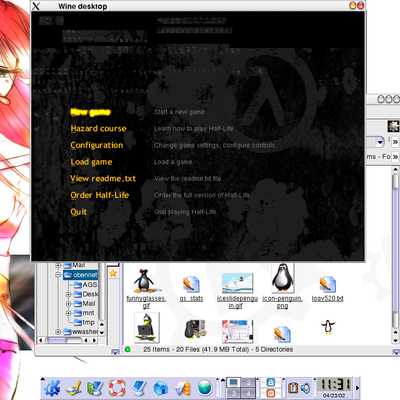Hide the panel with right arrow
The width and height of the screenshot is (400, 400).
[357, 388]
